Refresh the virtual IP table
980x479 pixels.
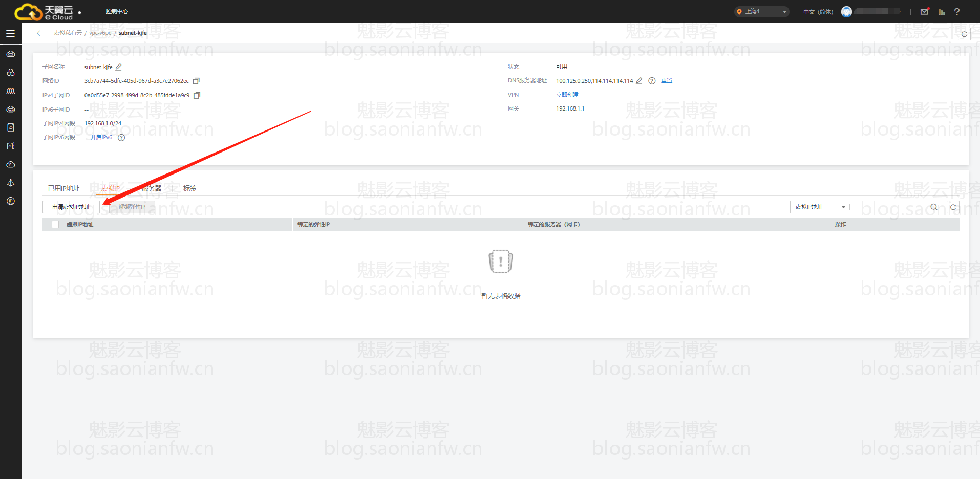point(953,207)
